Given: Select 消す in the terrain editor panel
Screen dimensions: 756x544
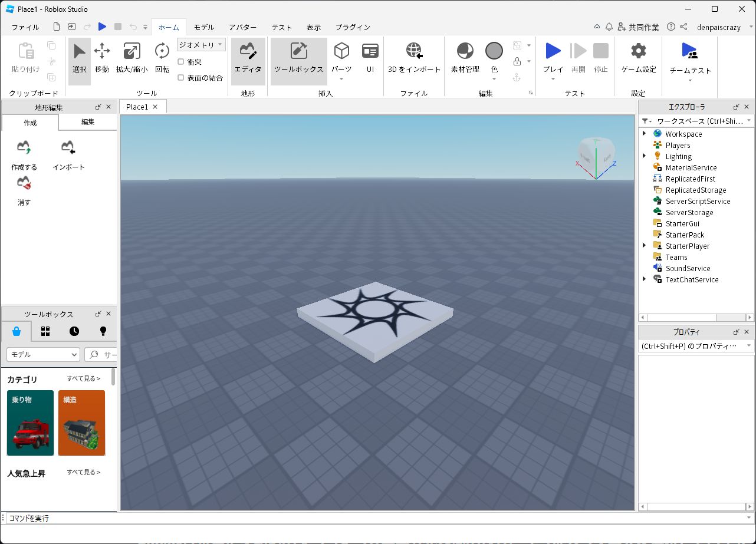Looking at the screenshot, I should 23,190.
